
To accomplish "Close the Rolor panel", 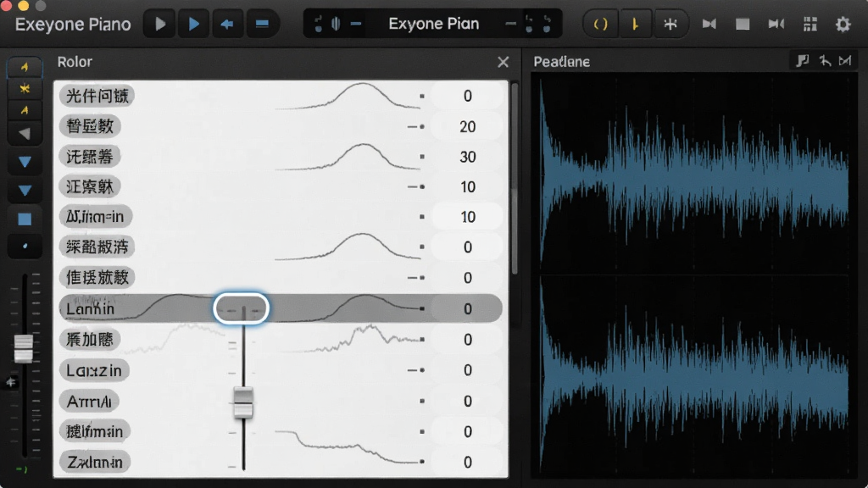I will (503, 62).
